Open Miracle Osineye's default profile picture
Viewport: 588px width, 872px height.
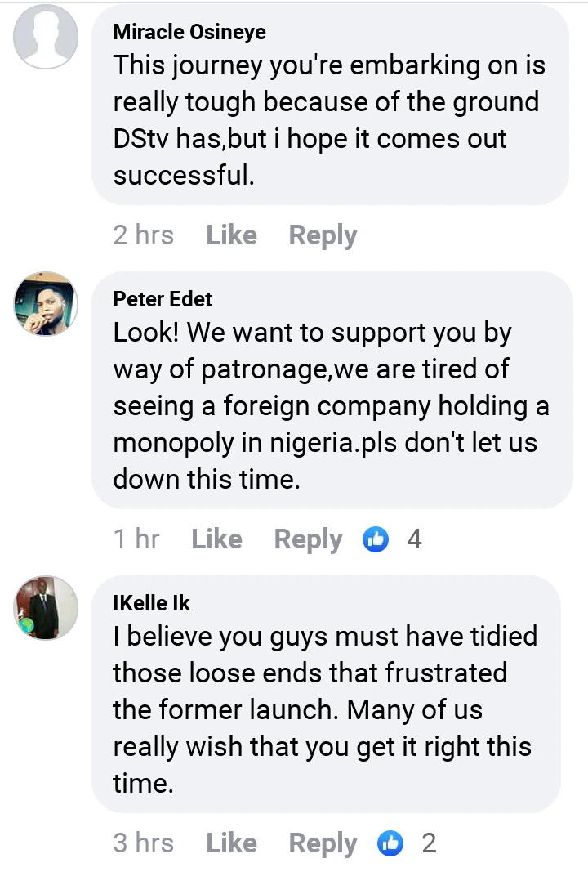point(47,36)
